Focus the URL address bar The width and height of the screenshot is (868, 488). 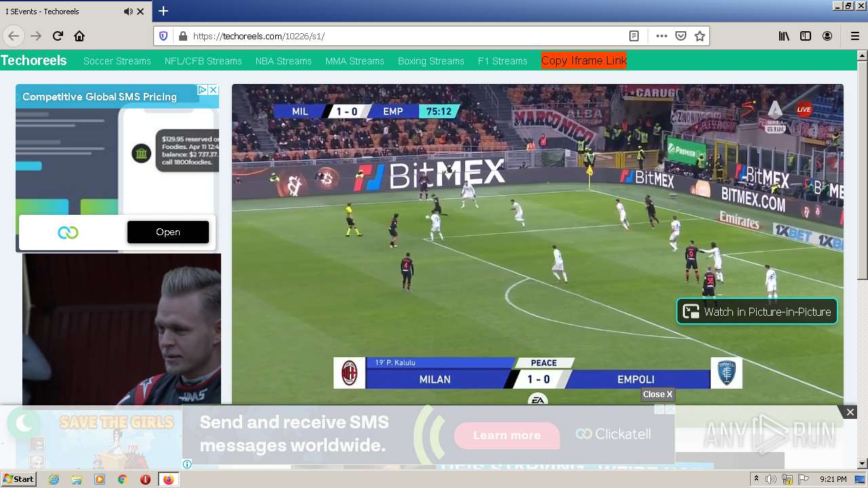coord(407,36)
